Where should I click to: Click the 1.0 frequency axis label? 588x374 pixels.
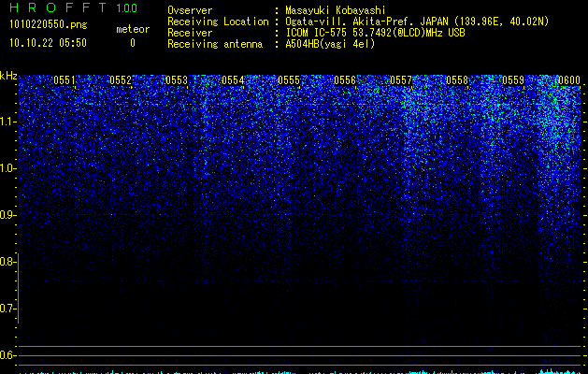8,168
